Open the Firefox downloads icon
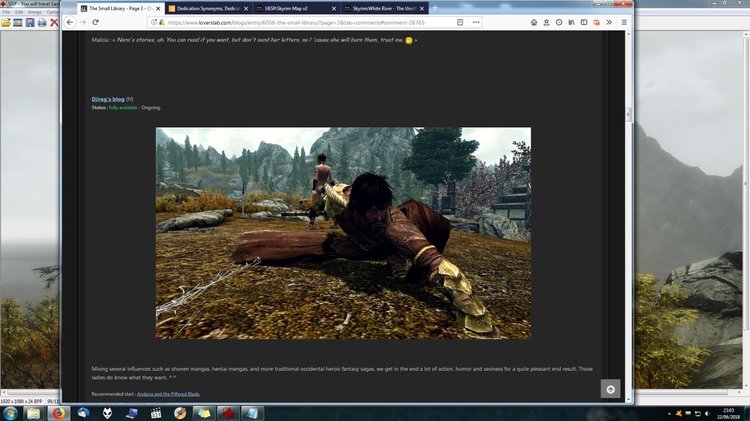Image resolution: width=750 pixels, height=421 pixels. coord(546,22)
